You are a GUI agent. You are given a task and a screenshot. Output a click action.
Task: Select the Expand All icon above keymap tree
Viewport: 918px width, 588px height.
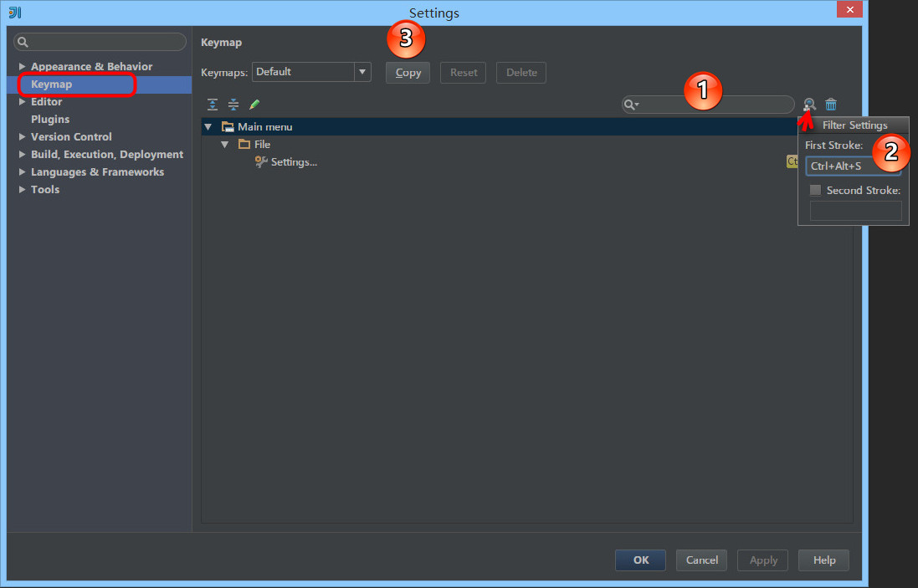212,104
